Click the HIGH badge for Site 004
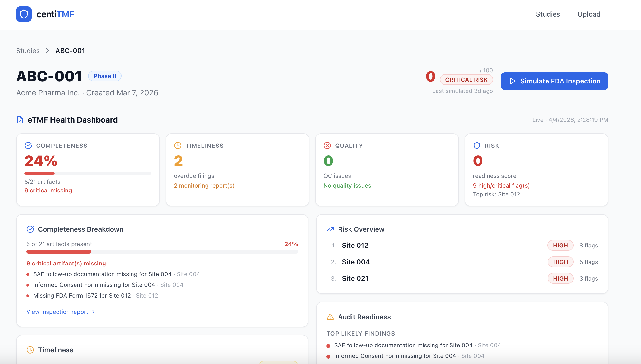Image resolution: width=641 pixels, height=364 pixels. pos(560,262)
